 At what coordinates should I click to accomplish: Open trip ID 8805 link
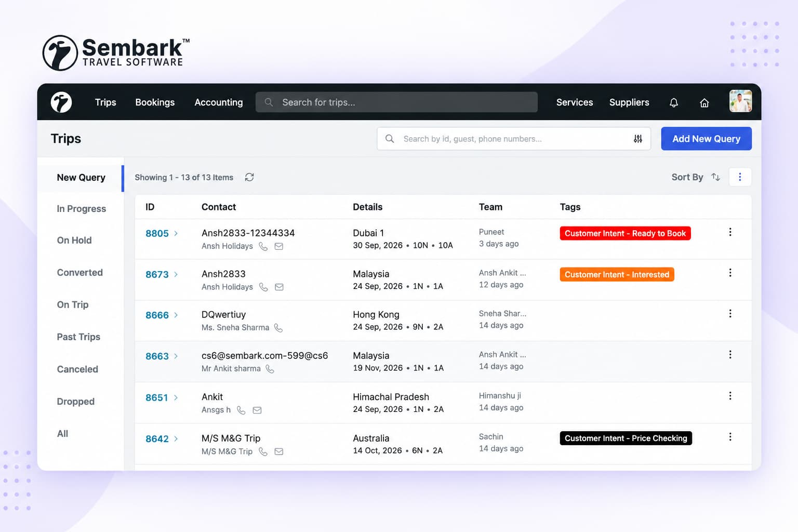[157, 233]
